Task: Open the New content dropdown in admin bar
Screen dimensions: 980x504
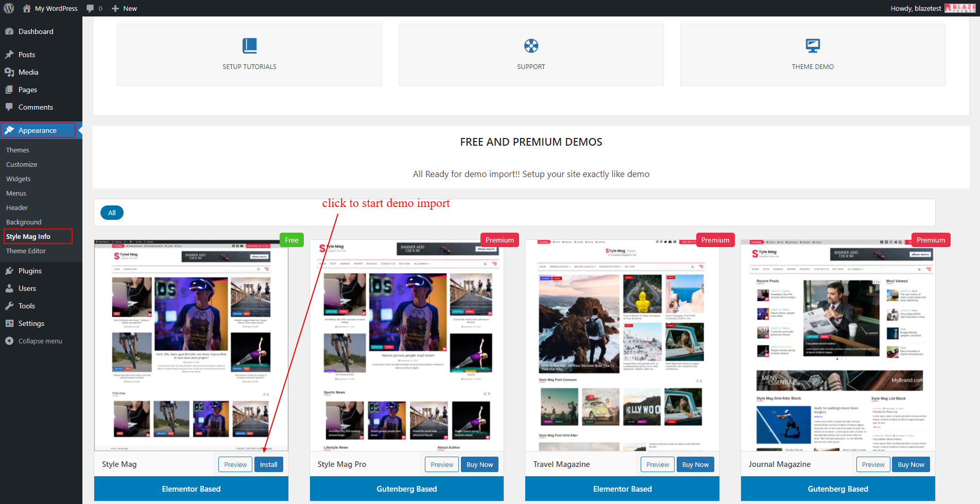Action: (124, 8)
